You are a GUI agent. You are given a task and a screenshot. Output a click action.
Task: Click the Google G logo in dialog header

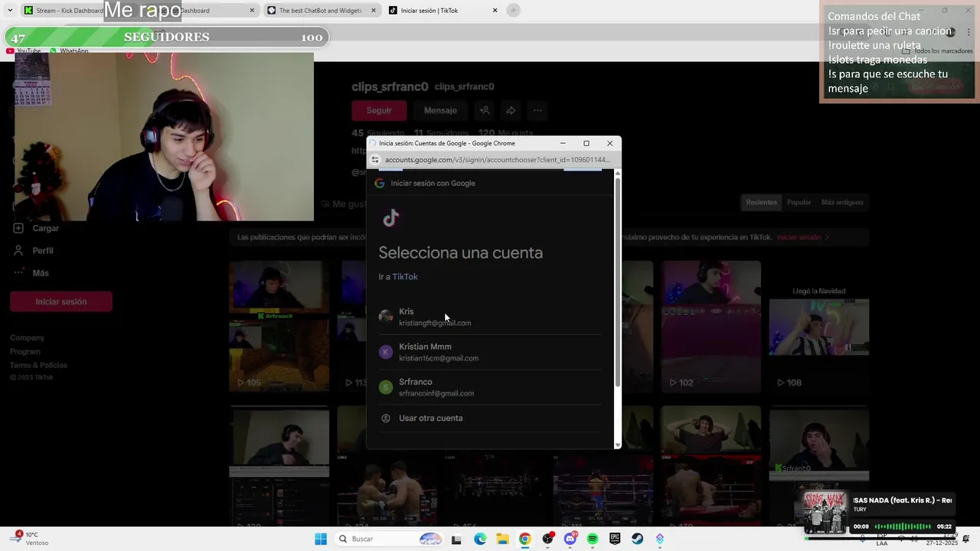379,183
